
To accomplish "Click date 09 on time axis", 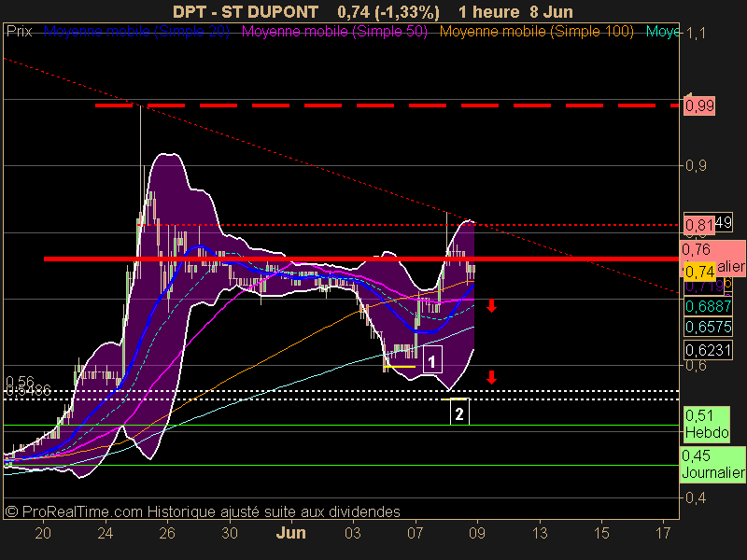I will pos(477,533).
